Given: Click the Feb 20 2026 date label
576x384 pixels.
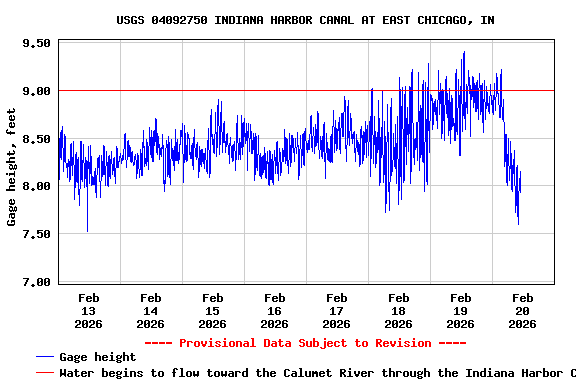Looking at the screenshot, I should pos(522,311).
